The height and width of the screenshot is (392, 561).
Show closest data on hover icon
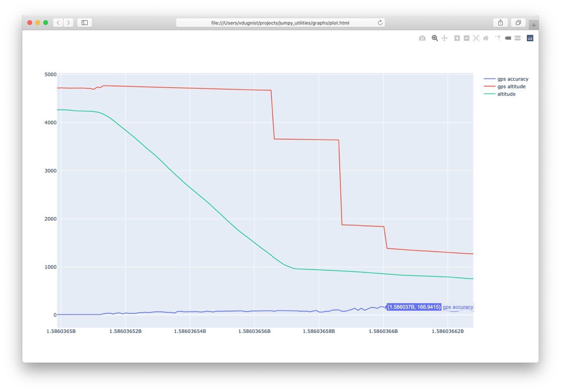coord(508,39)
